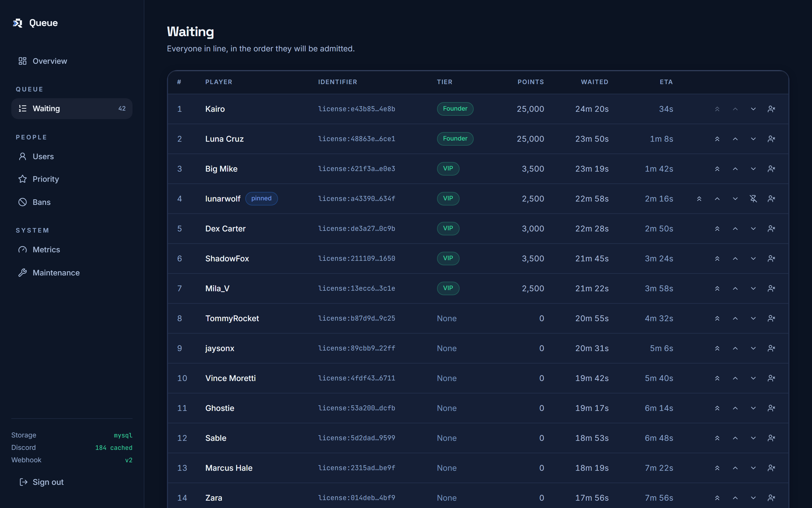Click the POINTS column header
812x508 pixels.
[x=531, y=82]
